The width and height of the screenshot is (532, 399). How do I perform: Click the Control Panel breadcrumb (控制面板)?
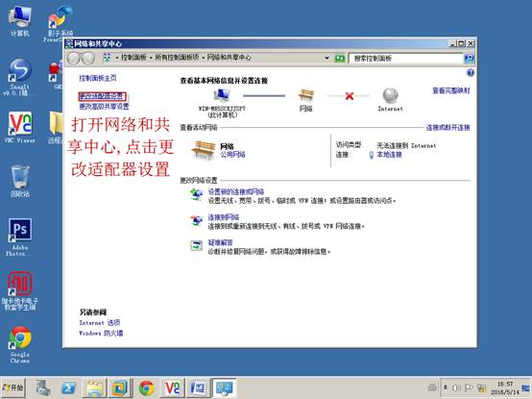point(133,58)
